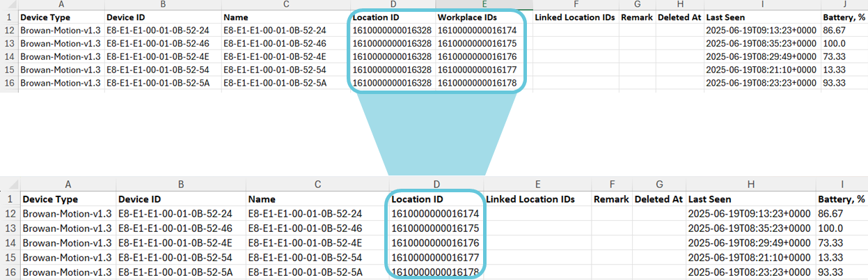Viewport: 868px width, 280px height.
Task: Select row 12 header in upper spreadsheet
Action: (9, 30)
